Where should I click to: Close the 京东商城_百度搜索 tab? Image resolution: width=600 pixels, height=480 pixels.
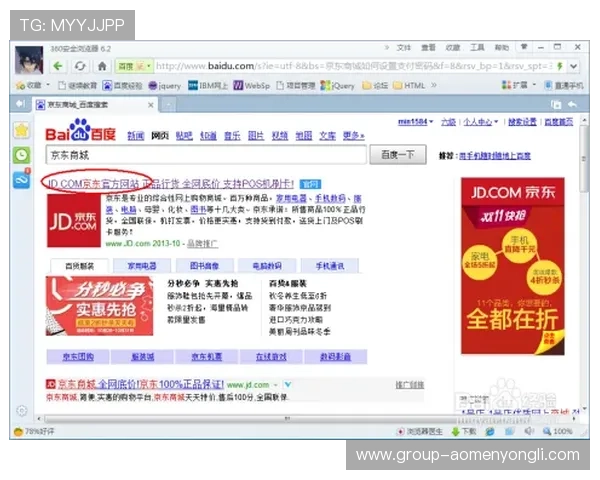click(151, 105)
